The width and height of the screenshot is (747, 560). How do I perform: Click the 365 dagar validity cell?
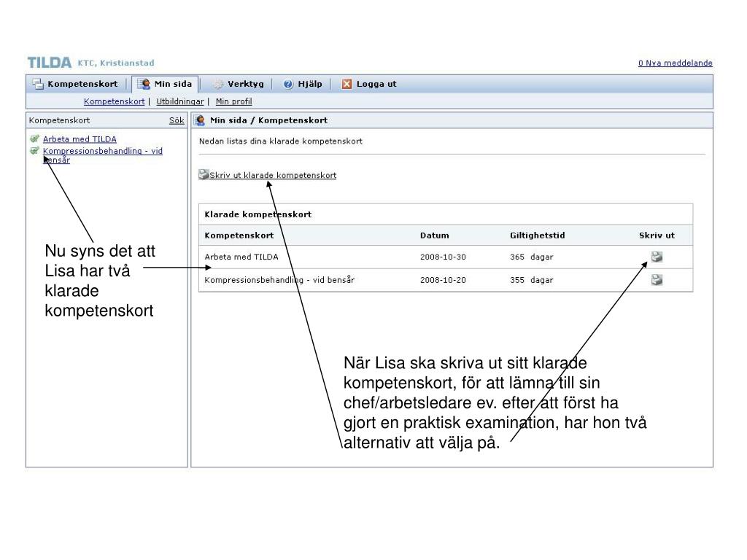click(532, 257)
